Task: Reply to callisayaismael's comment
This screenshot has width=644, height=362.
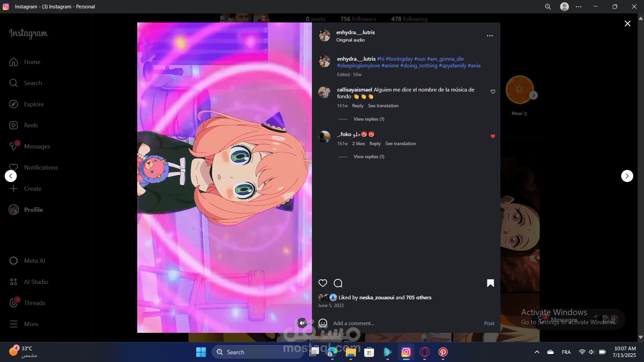Action: click(358, 106)
